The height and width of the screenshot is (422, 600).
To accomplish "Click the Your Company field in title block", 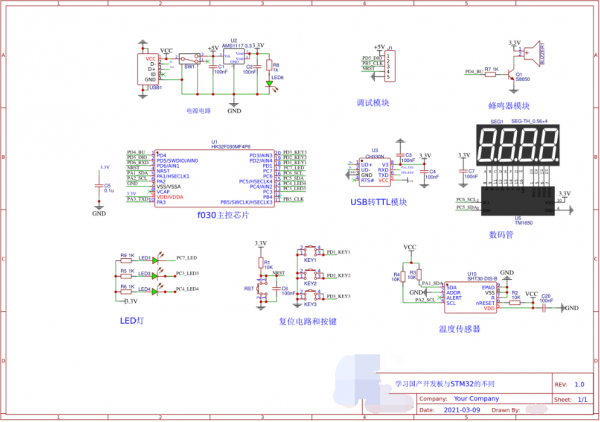I will 475,397.
